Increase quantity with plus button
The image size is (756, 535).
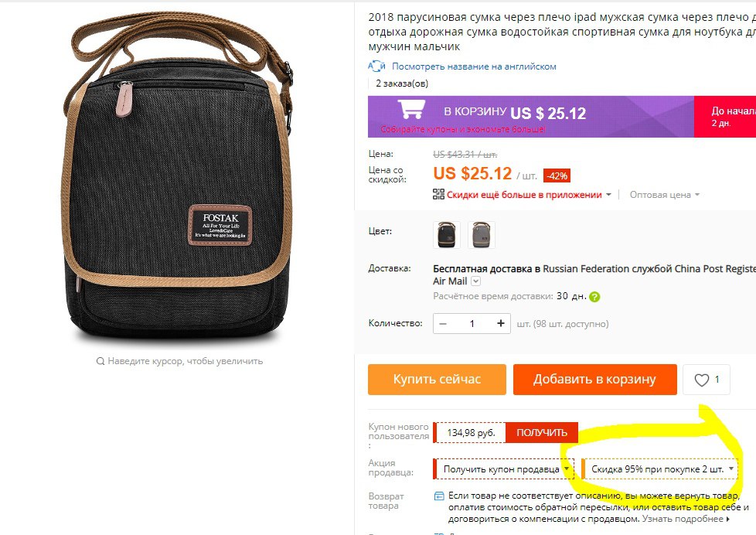[500, 323]
